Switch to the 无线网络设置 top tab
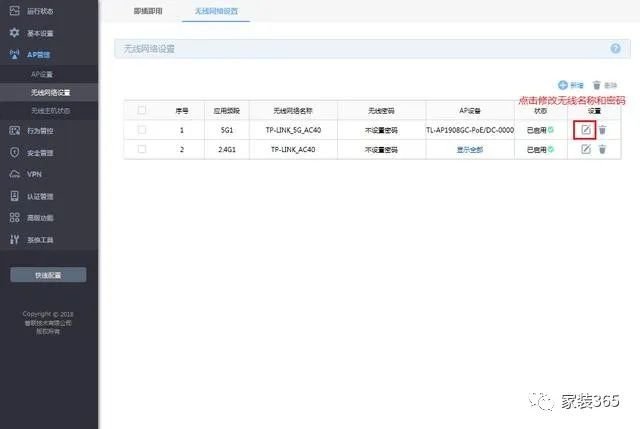This screenshot has width=640, height=429. (x=216, y=11)
